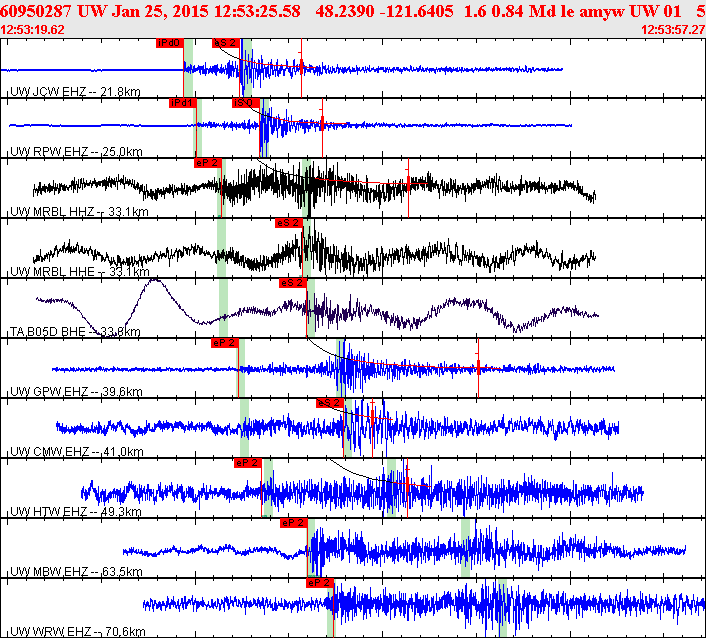This screenshot has height=638, width=706.
Task: Click the green predicted P window on TA B05D trace
Action: tap(223, 308)
